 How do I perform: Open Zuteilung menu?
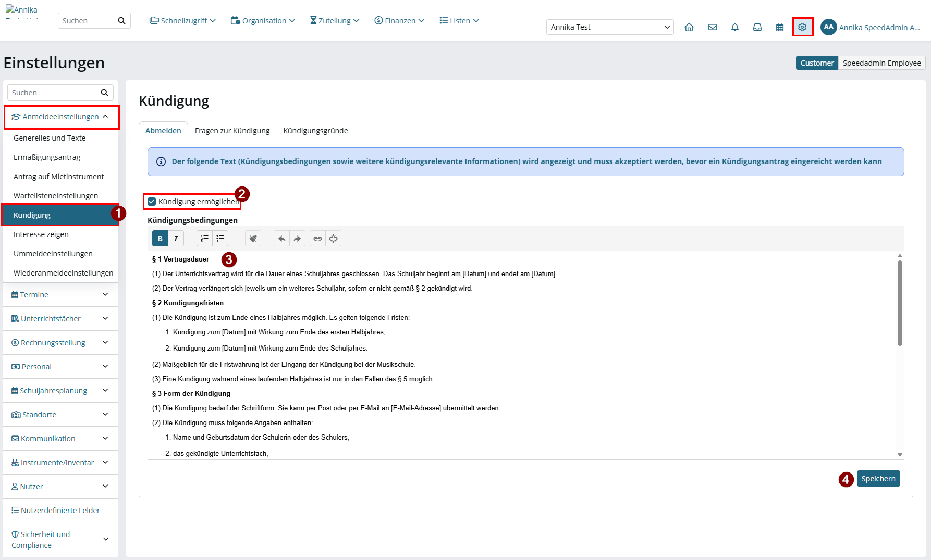click(335, 21)
